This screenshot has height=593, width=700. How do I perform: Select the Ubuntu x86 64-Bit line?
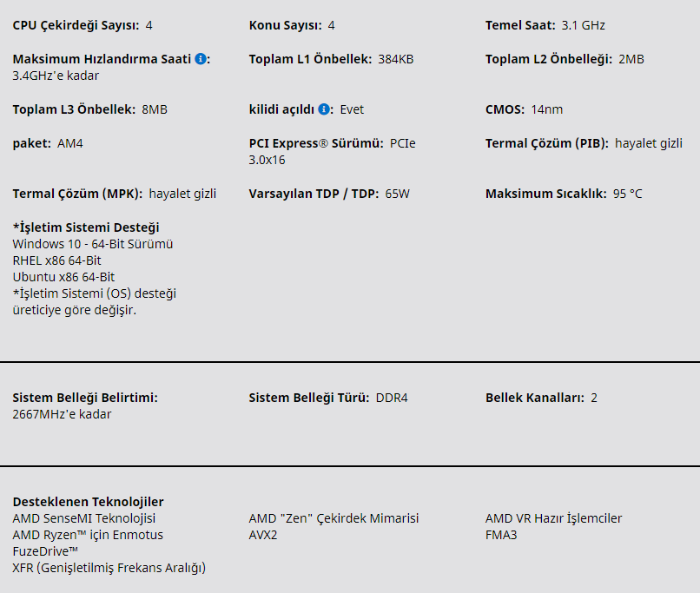click(63, 277)
